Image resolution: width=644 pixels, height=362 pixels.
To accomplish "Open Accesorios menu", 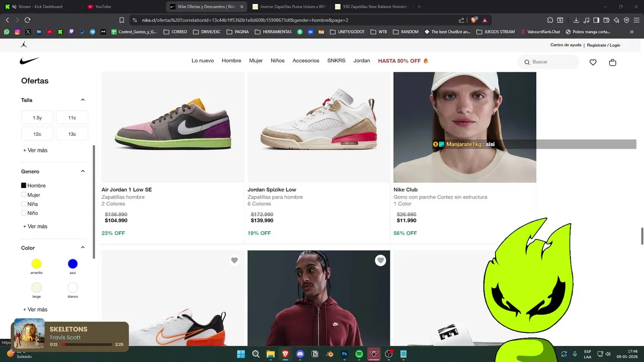I will coord(306,61).
